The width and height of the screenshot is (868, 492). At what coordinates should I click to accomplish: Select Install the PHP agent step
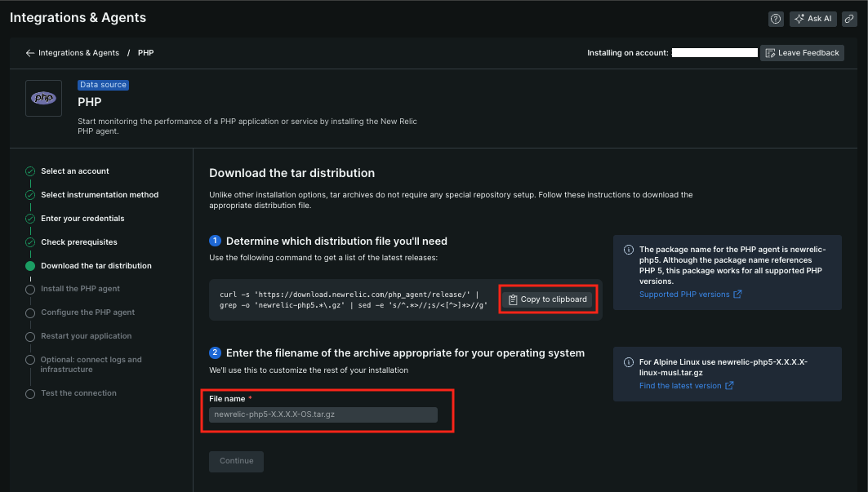click(80, 289)
